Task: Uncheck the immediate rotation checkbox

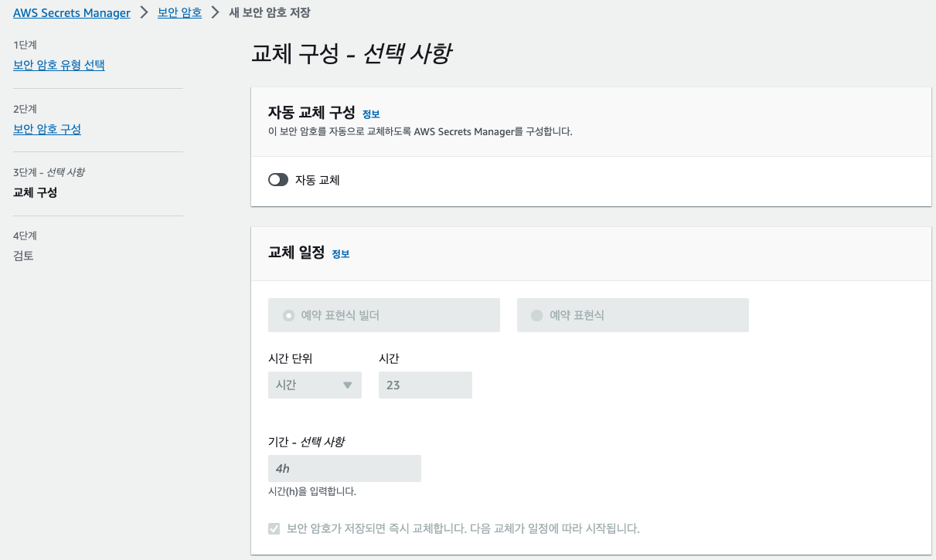Action: point(274,528)
